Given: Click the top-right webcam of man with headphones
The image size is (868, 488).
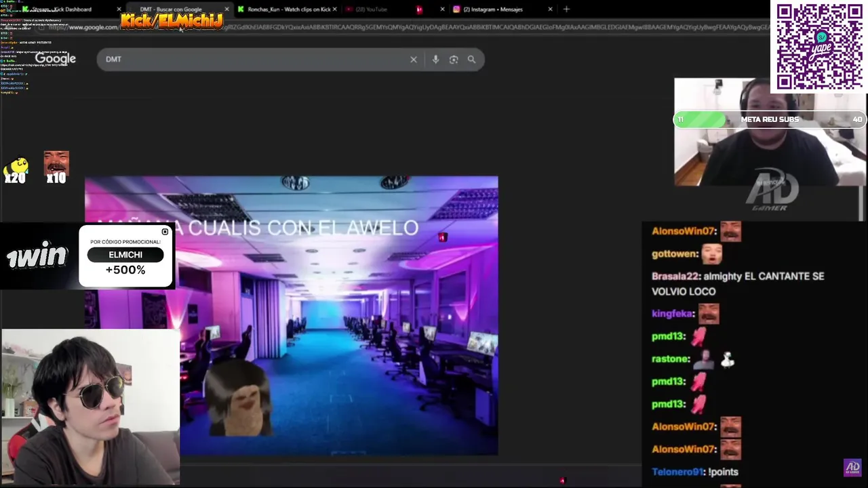Looking at the screenshot, I should pos(770,132).
